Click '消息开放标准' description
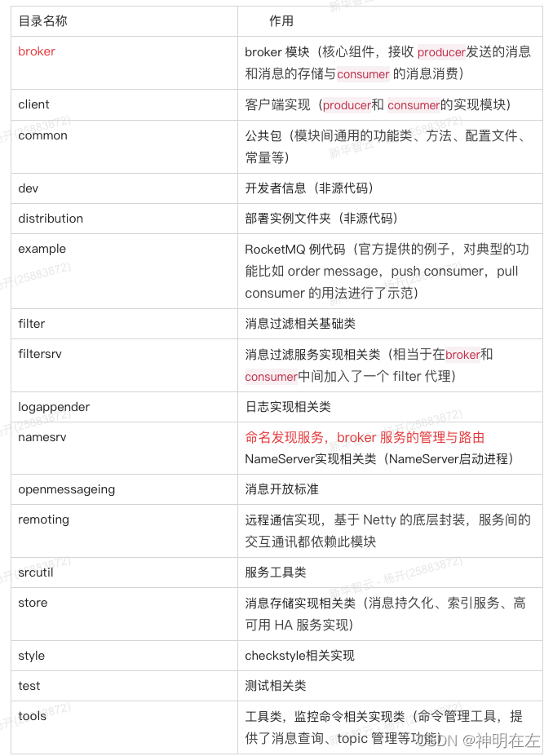Screen dimensions: 553x756 tap(281, 489)
